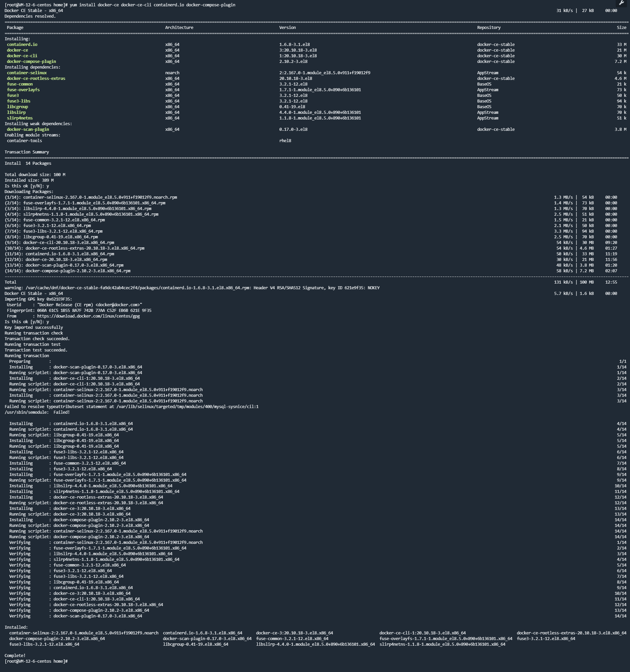
Task: Click "Installing dependencies:" heading
Action: click(32, 67)
